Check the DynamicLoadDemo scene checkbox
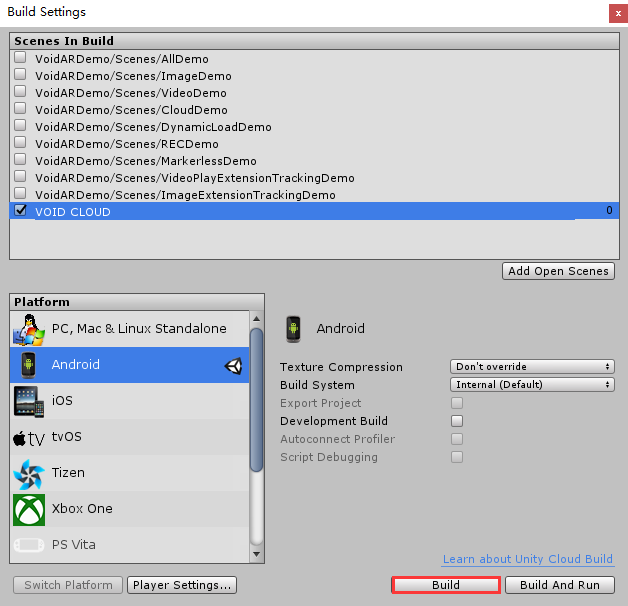The height and width of the screenshot is (606, 628). pyautogui.click(x=20, y=125)
